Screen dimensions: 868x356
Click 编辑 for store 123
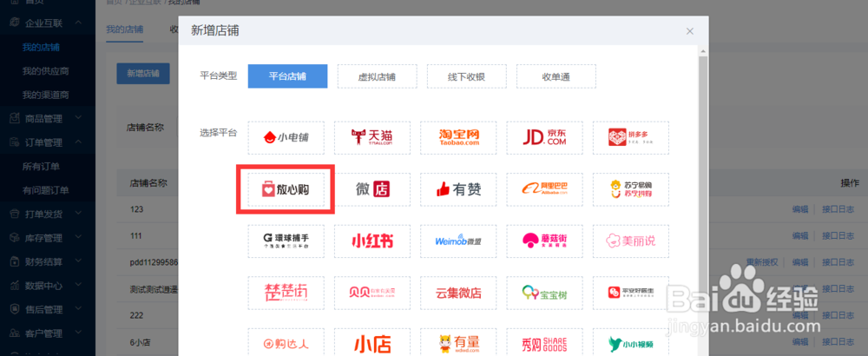coord(800,209)
